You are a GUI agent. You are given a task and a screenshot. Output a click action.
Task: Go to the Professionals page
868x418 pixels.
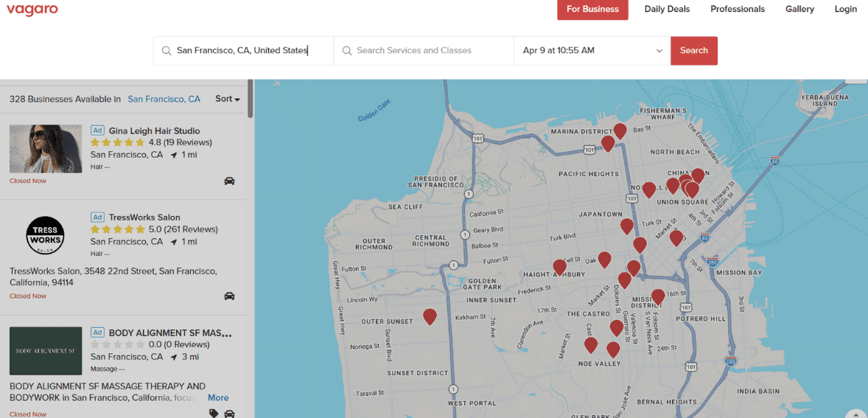click(737, 10)
